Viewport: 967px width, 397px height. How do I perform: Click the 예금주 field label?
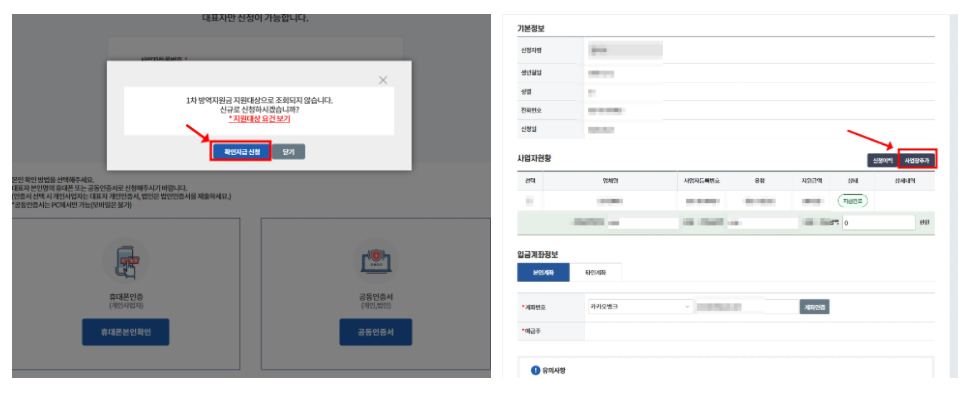[x=532, y=331]
